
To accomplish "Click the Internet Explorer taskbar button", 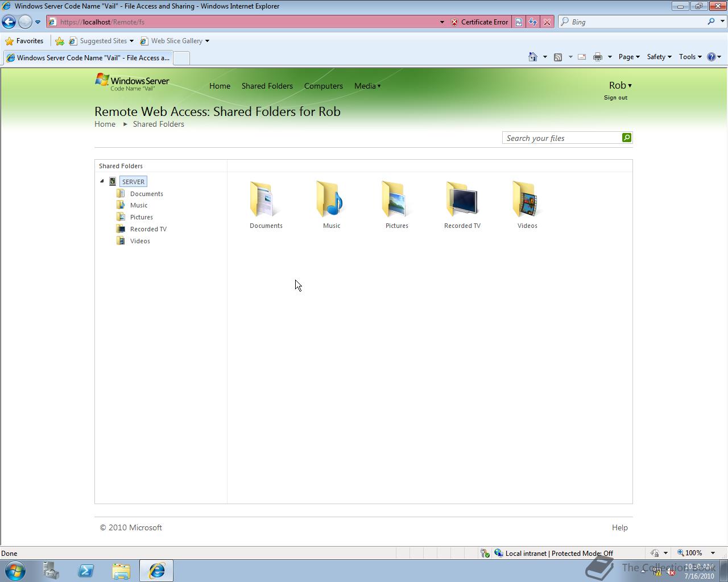I will pos(156,571).
